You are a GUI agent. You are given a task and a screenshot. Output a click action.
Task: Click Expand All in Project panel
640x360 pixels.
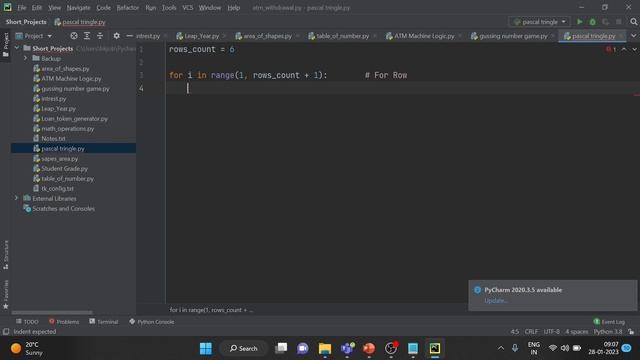pos(87,36)
